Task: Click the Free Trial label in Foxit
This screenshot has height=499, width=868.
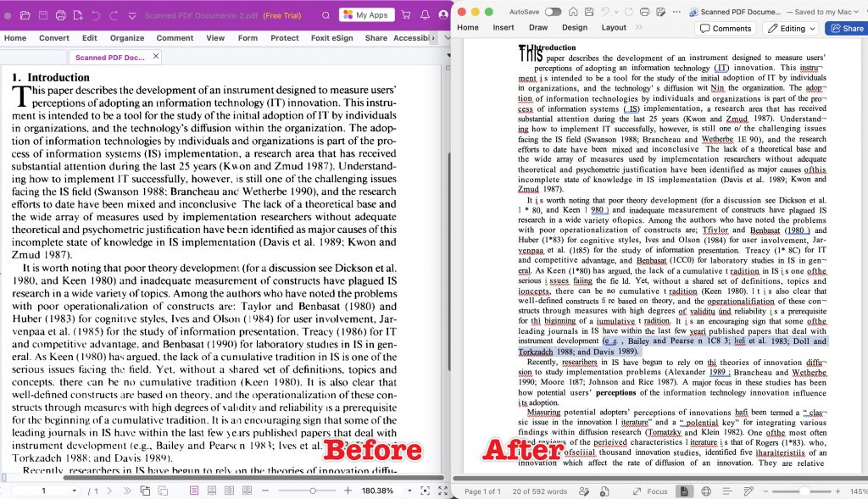Action: (x=282, y=15)
